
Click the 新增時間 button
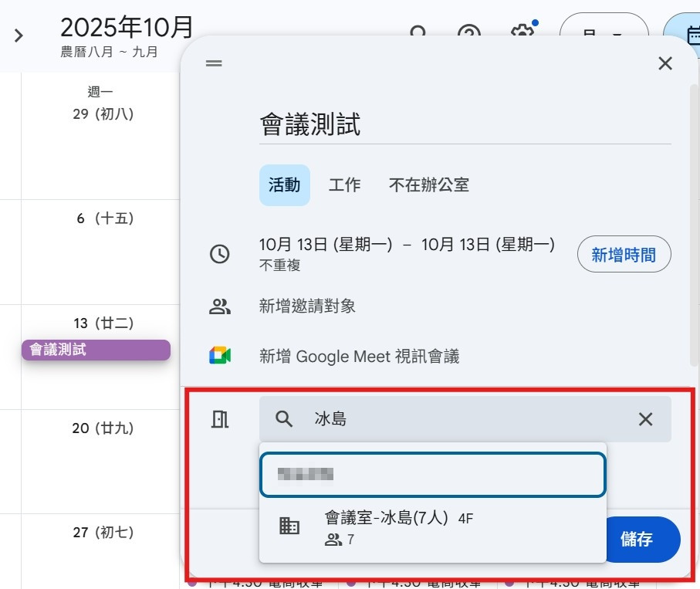point(624,255)
